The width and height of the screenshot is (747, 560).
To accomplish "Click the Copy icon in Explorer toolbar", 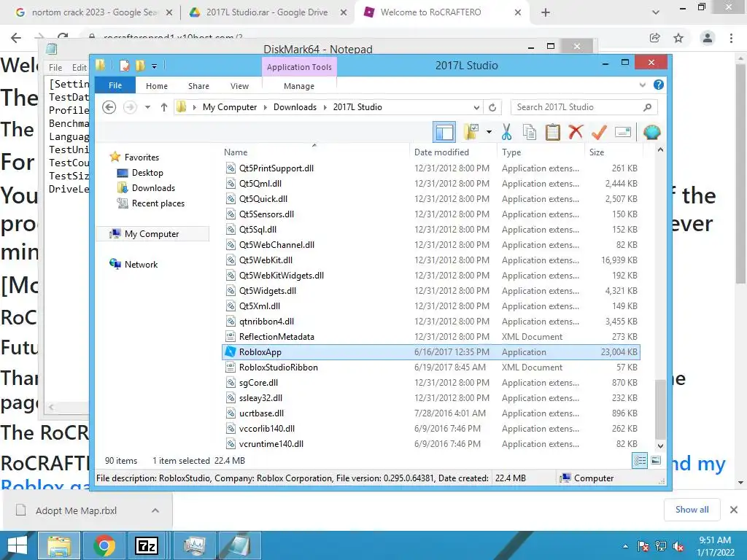I will pyautogui.click(x=530, y=132).
